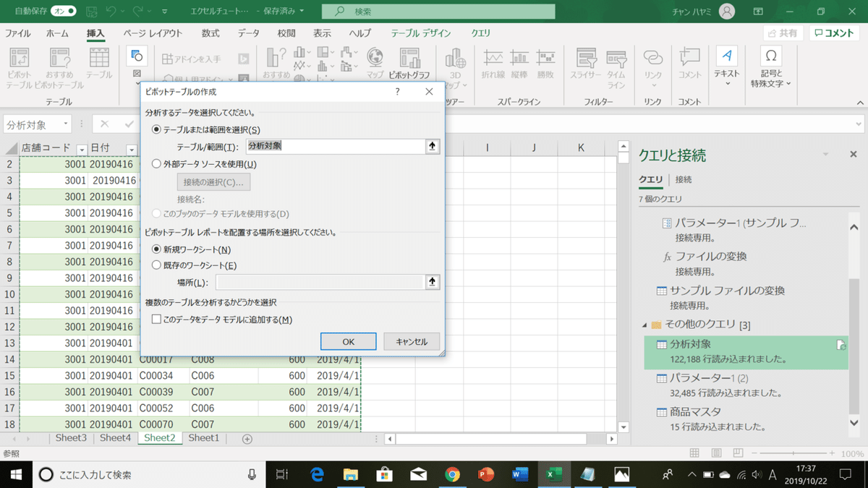Click the Windows Start button
Image resolution: width=868 pixels, height=488 pixels.
(x=16, y=474)
